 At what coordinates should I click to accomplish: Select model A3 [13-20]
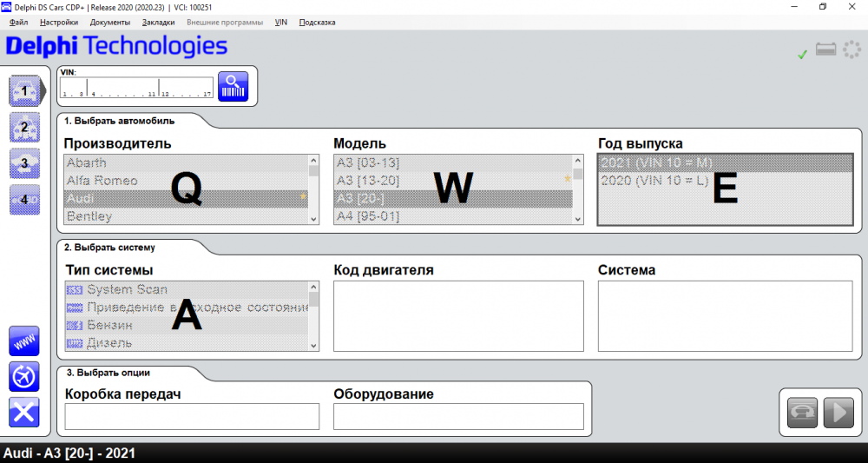(x=453, y=181)
